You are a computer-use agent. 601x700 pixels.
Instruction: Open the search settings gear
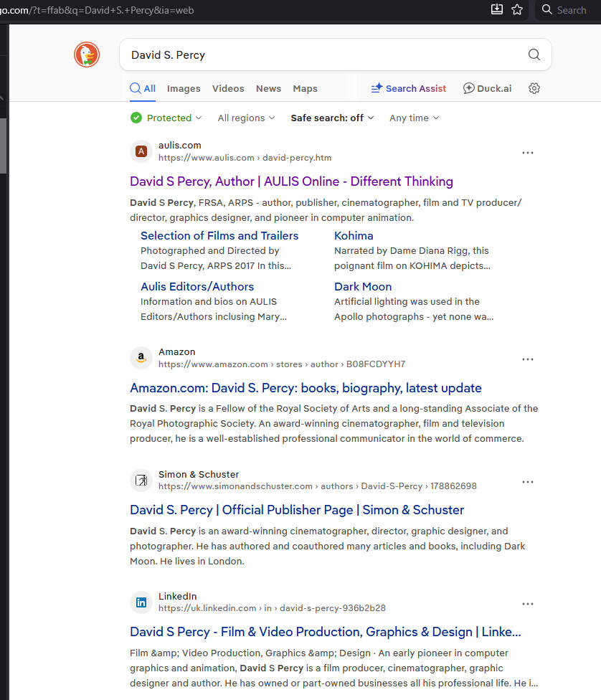click(x=534, y=88)
